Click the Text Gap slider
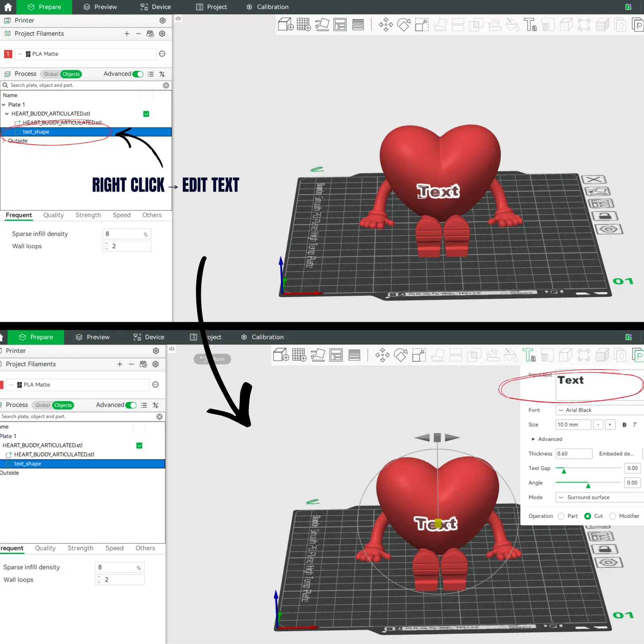 (x=588, y=468)
